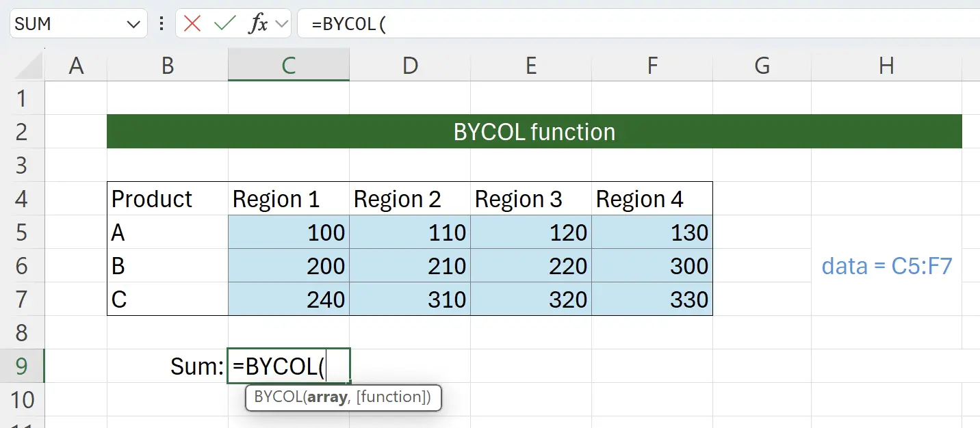Screen dimensions: 980x428
Task: Select the cell containing value 240
Action: coord(288,299)
